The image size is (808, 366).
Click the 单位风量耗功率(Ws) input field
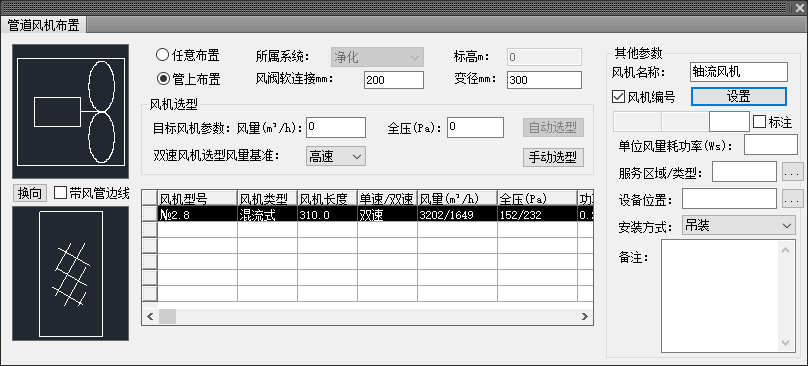[770, 145]
